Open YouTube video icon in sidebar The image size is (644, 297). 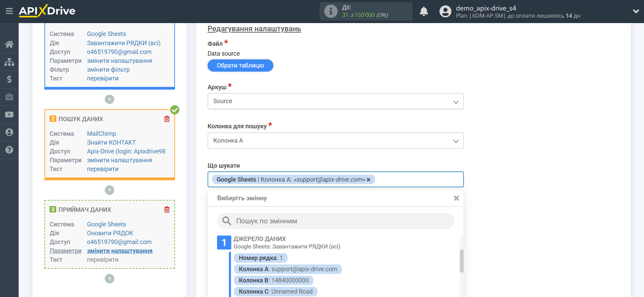9,115
